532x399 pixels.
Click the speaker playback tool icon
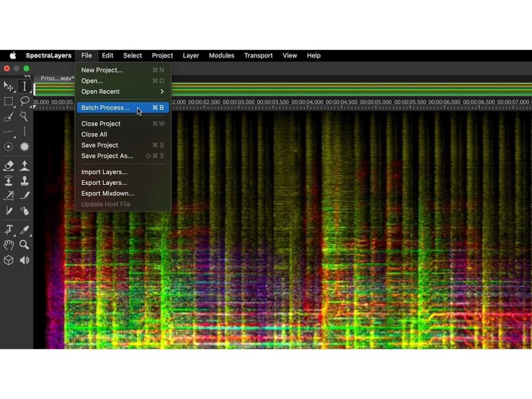click(24, 260)
